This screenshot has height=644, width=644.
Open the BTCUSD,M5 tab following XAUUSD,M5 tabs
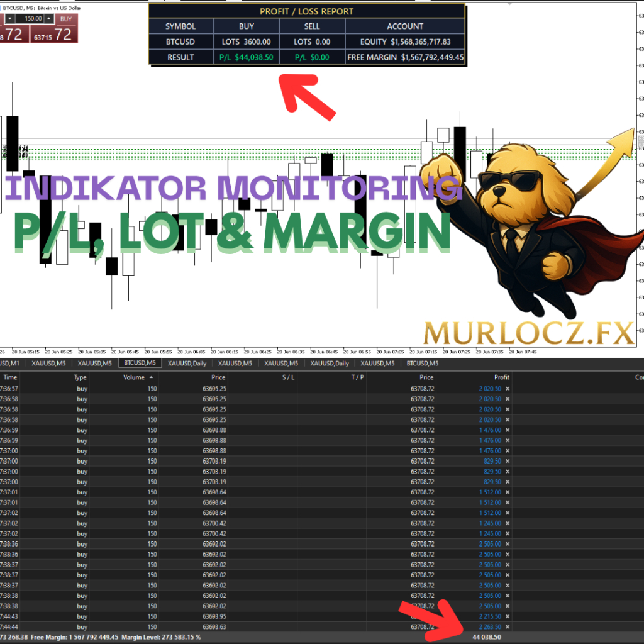(422, 363)
